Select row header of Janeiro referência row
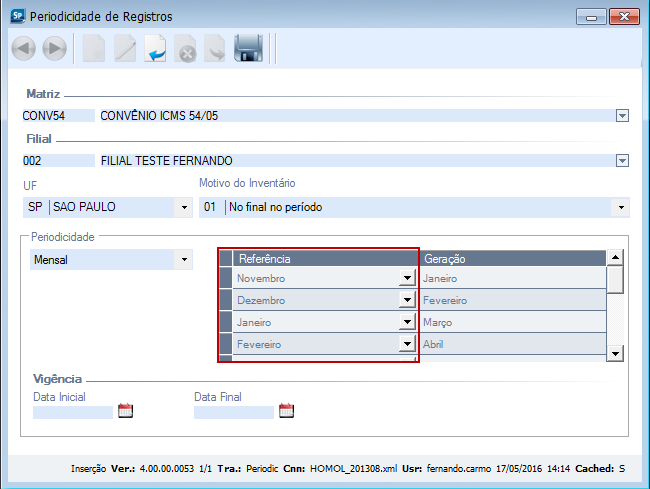 coord(226,322)
